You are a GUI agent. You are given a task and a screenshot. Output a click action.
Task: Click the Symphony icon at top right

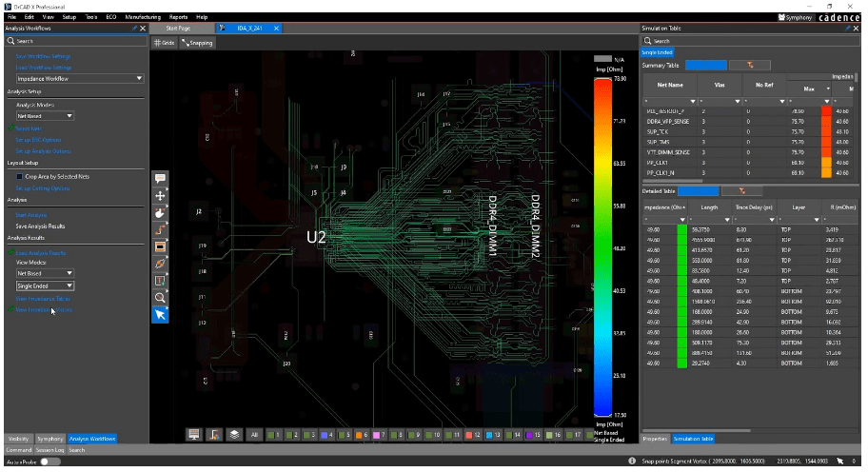coord(795,18)
